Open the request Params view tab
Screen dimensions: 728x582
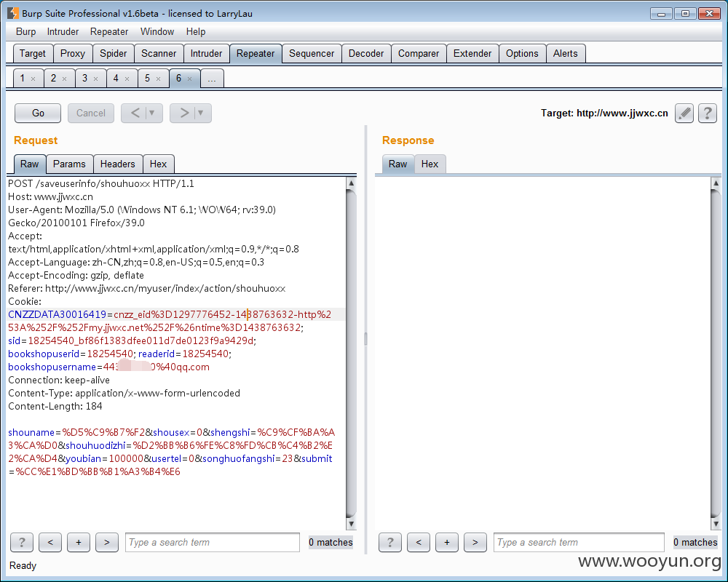[x=69, y=164]
